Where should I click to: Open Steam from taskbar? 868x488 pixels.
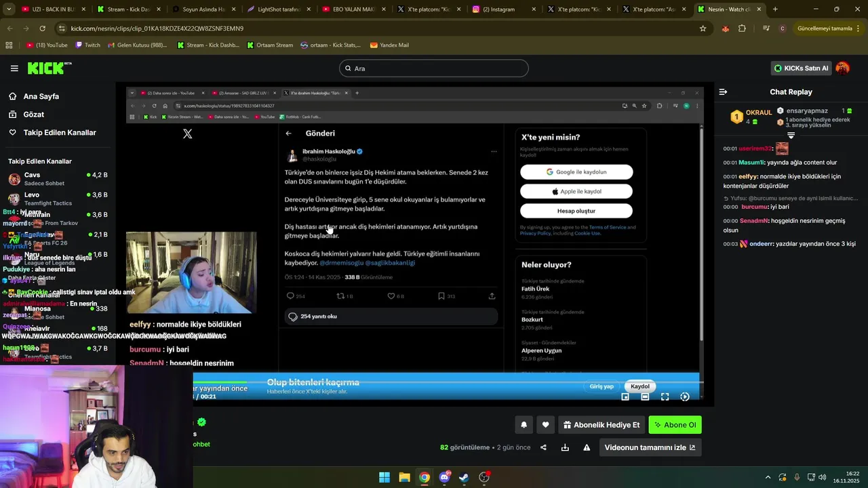464,477
